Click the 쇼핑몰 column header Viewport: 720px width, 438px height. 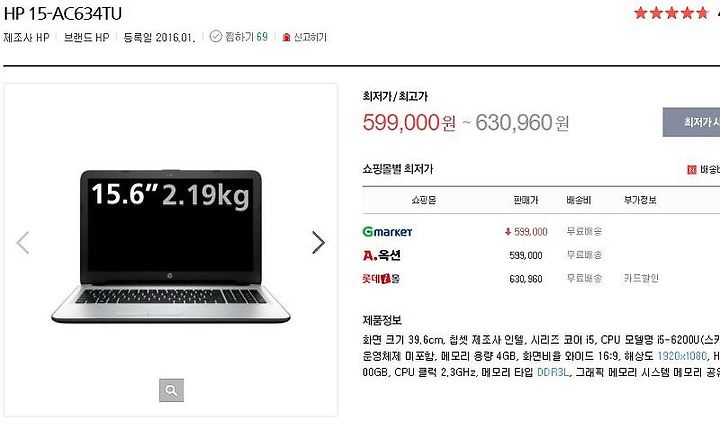click(x=423, y=200)
